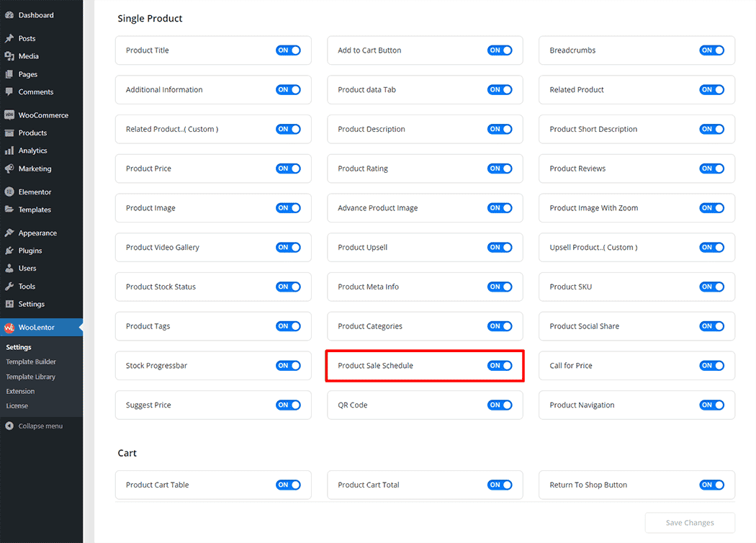Switch off Product Cart Table toggle
Image resolution: width=756 pixels, height=543 pixels.
tap(288, 485)
